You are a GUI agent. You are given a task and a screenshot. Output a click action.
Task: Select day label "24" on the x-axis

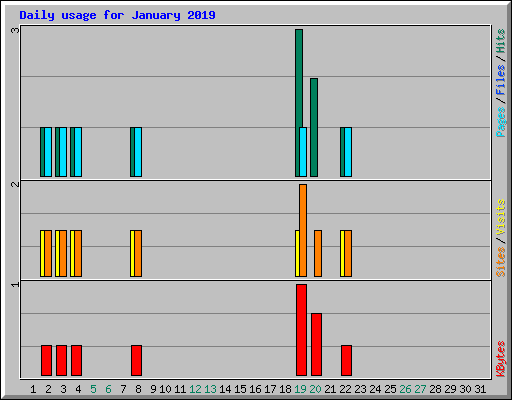pyautogui.click(x=375, y=389)
